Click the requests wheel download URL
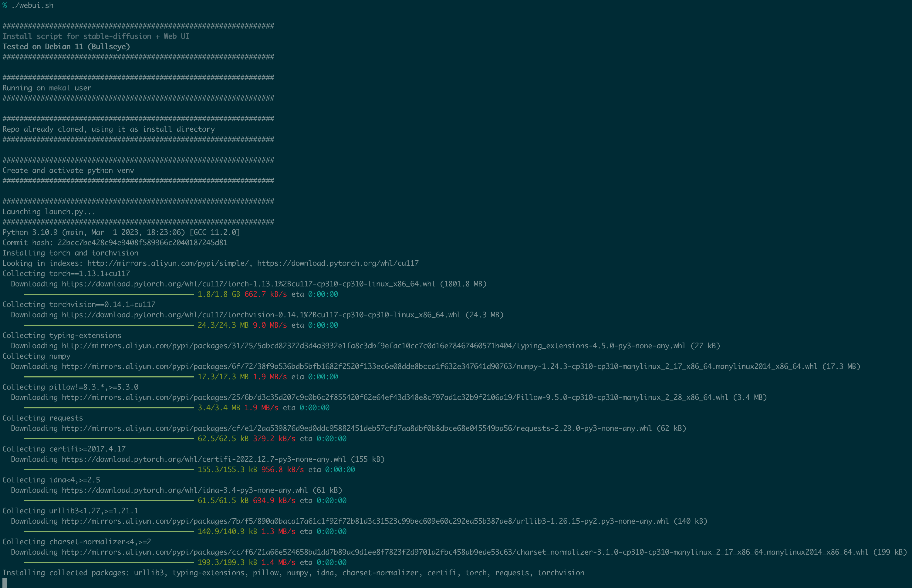 click(x=356, y=428)
